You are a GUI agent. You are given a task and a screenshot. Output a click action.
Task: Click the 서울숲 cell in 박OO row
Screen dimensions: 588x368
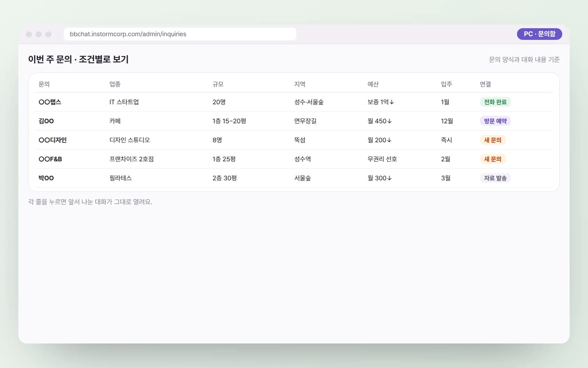(303, 178)
